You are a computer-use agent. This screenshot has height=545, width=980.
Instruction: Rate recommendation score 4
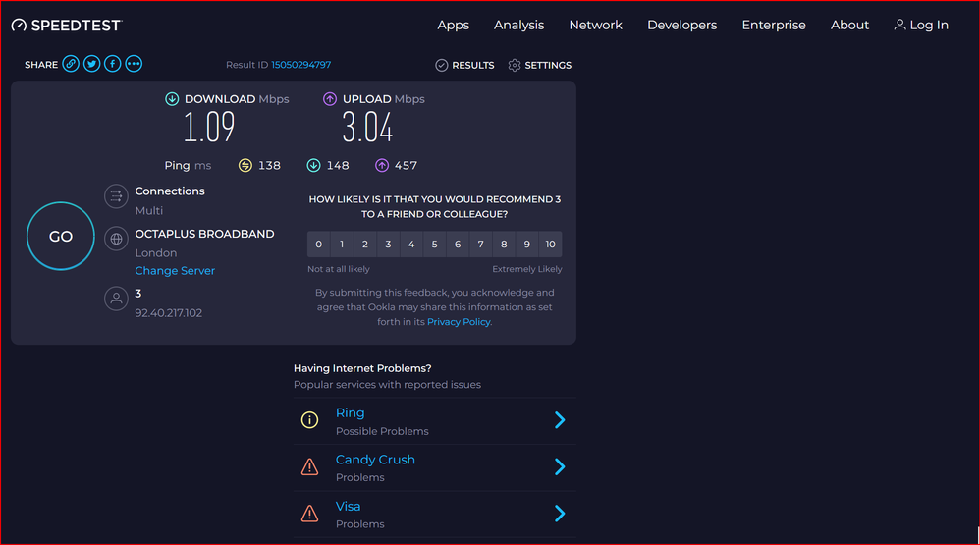coord(411,245)
